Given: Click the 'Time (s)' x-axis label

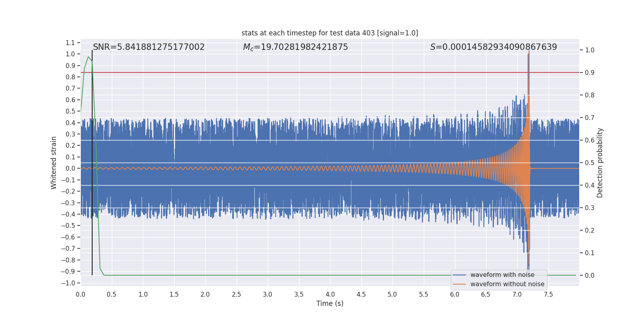Looking at the screenshot, I should (x=330, y=303).
